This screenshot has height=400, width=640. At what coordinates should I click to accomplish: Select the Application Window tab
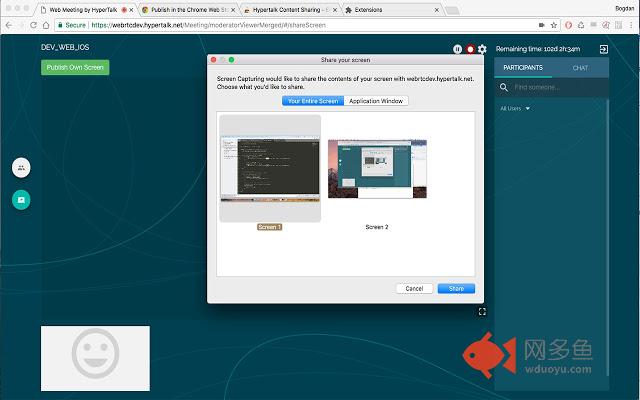(376, 101)
